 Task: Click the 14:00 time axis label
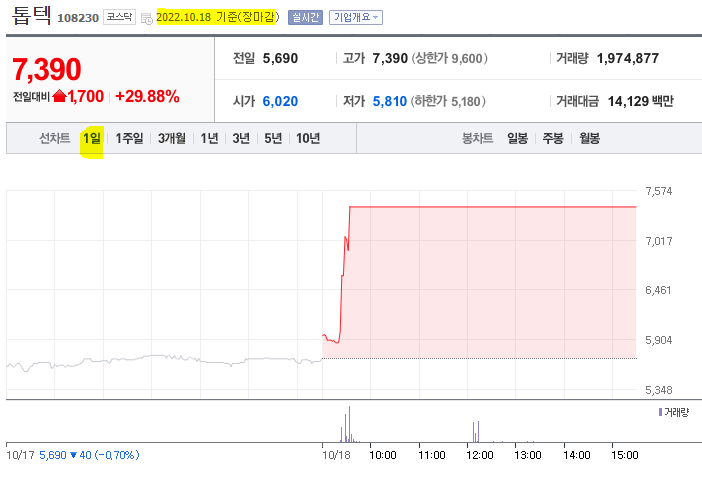[577, 455]
